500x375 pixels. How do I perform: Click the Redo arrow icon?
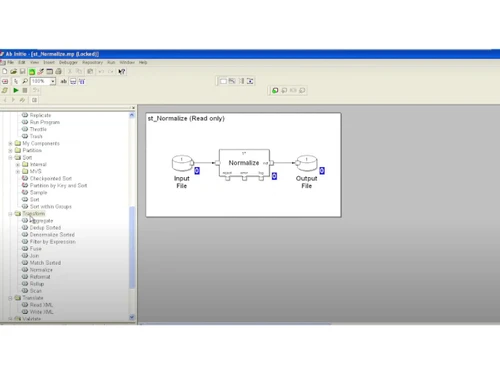(x=111, y=71)
